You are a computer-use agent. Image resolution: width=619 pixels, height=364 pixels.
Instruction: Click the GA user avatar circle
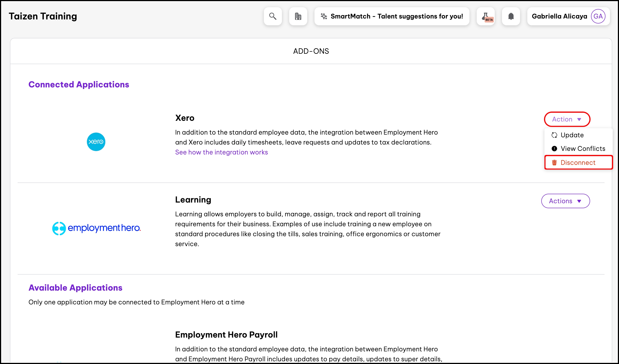point(598,16)
